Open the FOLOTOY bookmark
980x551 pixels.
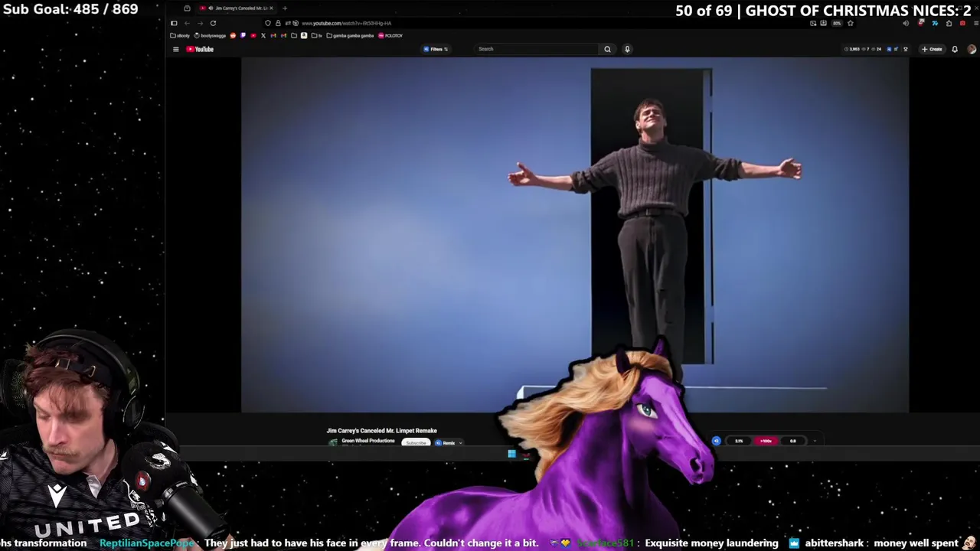pos(390,35)
